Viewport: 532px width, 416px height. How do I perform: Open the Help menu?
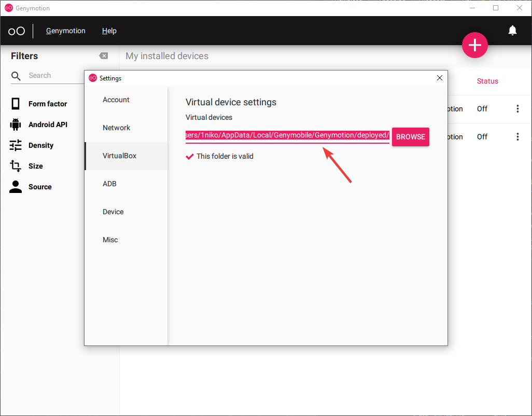click(109, 31)
